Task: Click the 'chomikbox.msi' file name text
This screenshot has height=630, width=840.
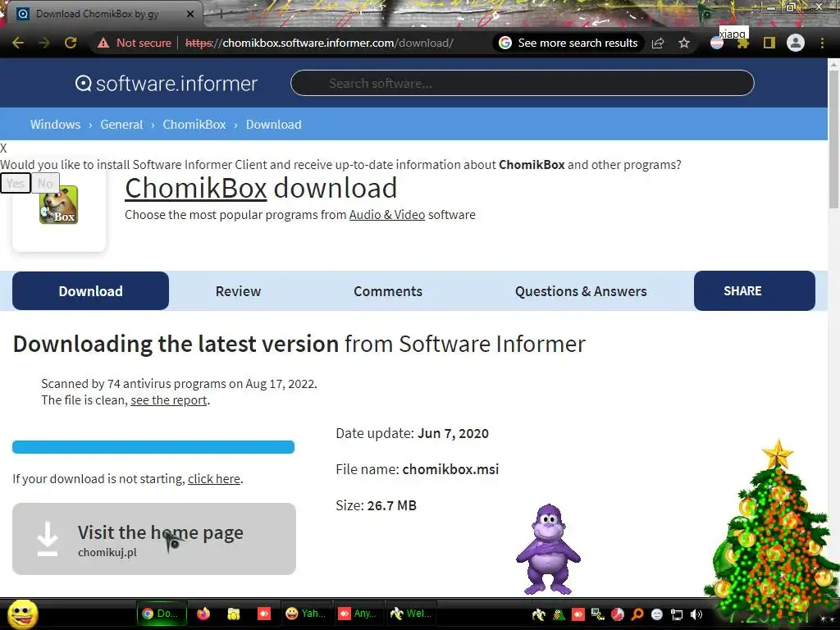Action: (450, 469)
